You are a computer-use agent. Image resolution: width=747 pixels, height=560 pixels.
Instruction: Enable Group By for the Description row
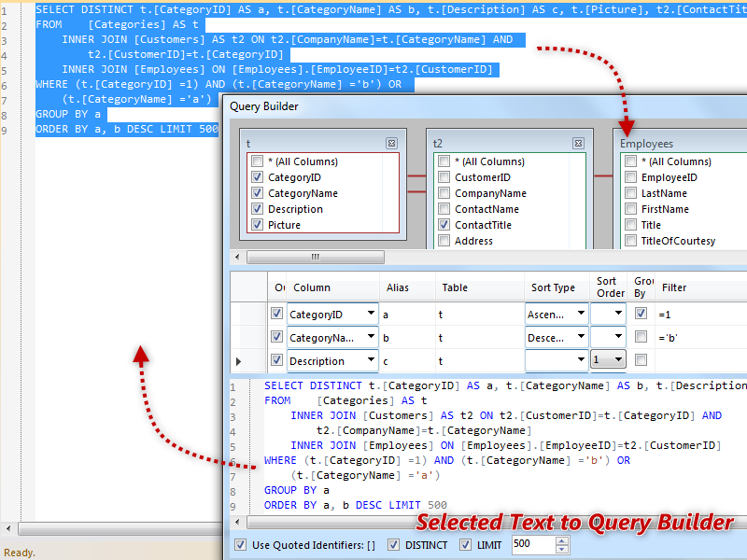coord(641,360)
